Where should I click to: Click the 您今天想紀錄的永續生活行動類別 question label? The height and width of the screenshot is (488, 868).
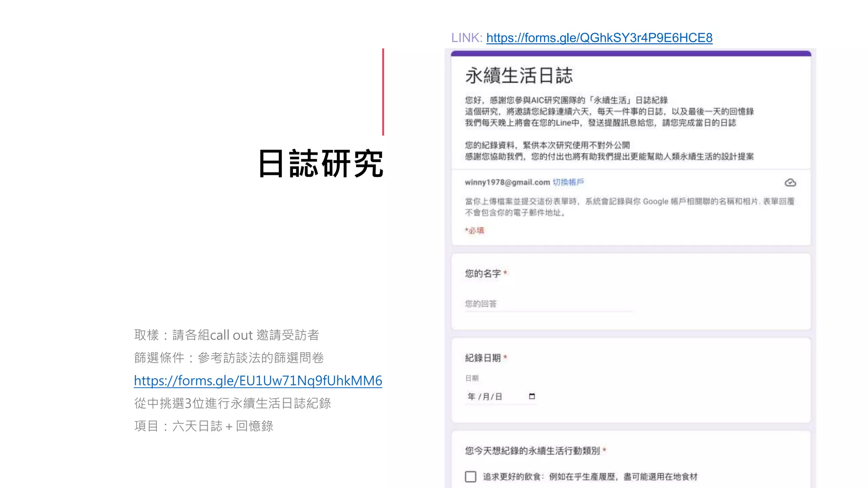tap(532, 451)
